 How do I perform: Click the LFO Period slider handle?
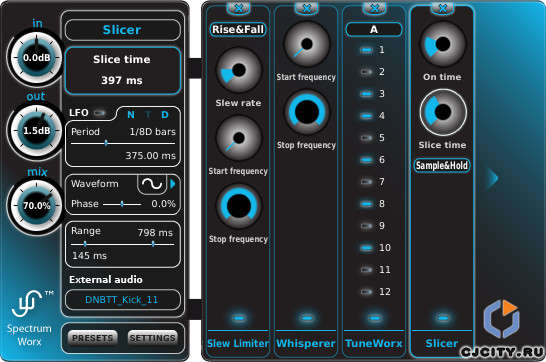tap(106, 143)
